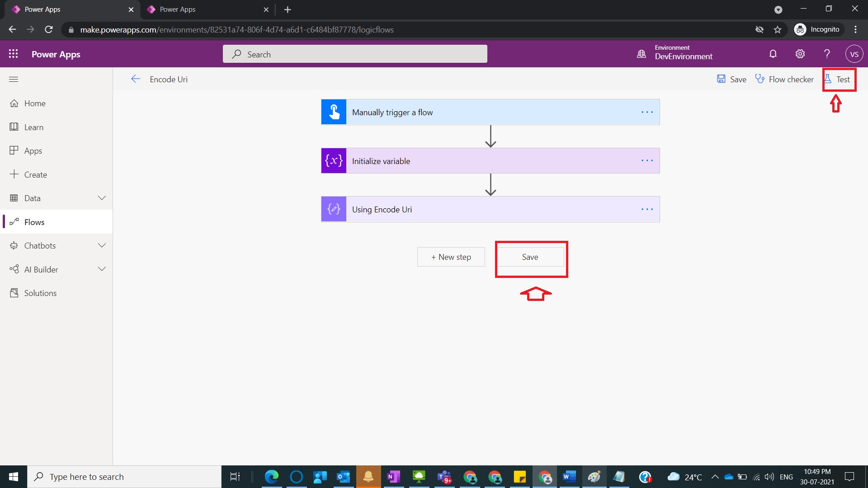This screenshot has height=488, width=868.
Task: Click the Help question mark icon
Action: pyautogui.click(x=826, y=54)
